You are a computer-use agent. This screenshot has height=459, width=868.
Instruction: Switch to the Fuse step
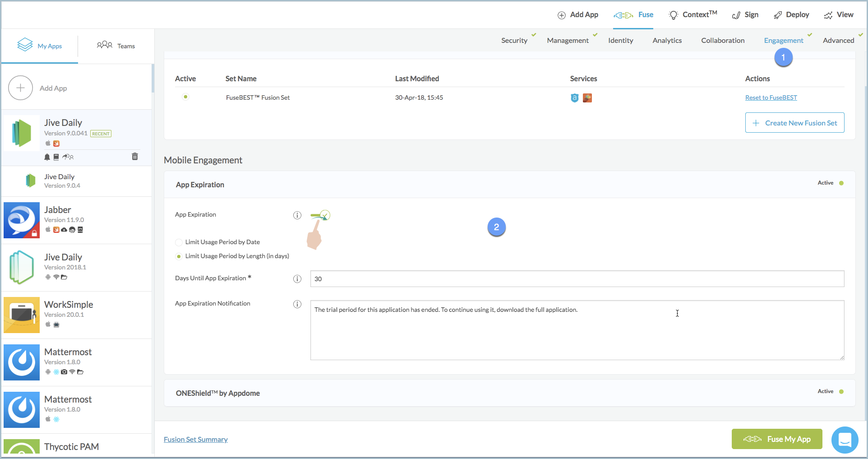coord(633,15)
